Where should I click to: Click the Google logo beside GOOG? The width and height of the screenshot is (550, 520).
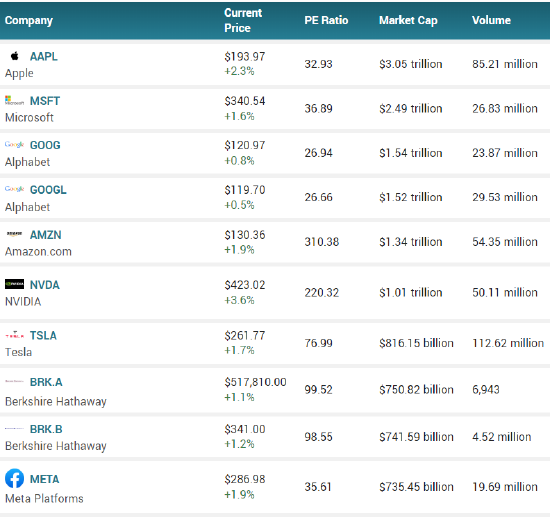(x=14, y=145)
